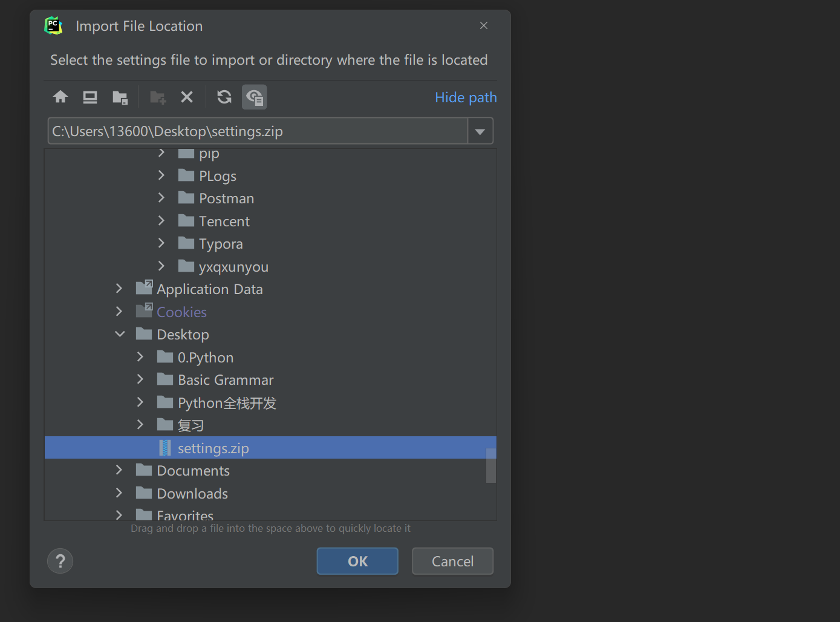
Task: Expand the PLogs folder
Action: (x=161, y=175)
